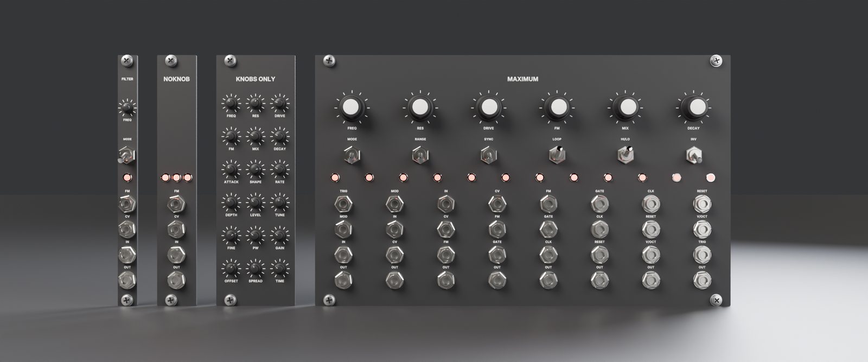The width and height of the screenshot is (868, 362).
Task: Turn the large FM knob on MAXIMUM
Action: 557,107
